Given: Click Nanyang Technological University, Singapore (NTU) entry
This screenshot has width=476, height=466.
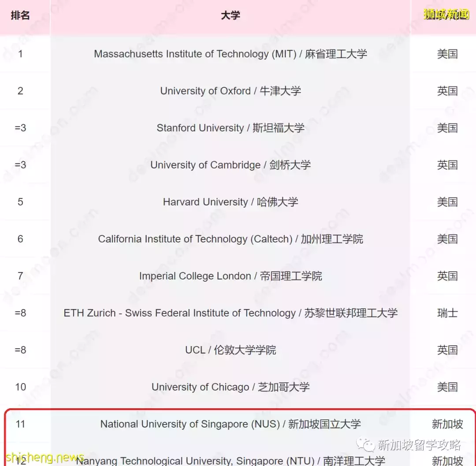Looking at the screenshot, I should coord(231,461).
